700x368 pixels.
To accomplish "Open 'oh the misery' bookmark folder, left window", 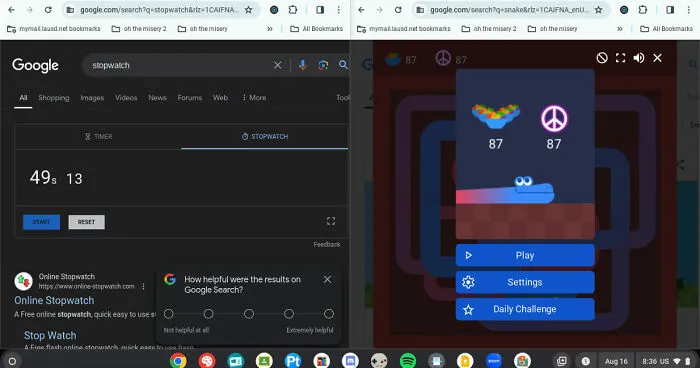I will click(x=203, y=29).
